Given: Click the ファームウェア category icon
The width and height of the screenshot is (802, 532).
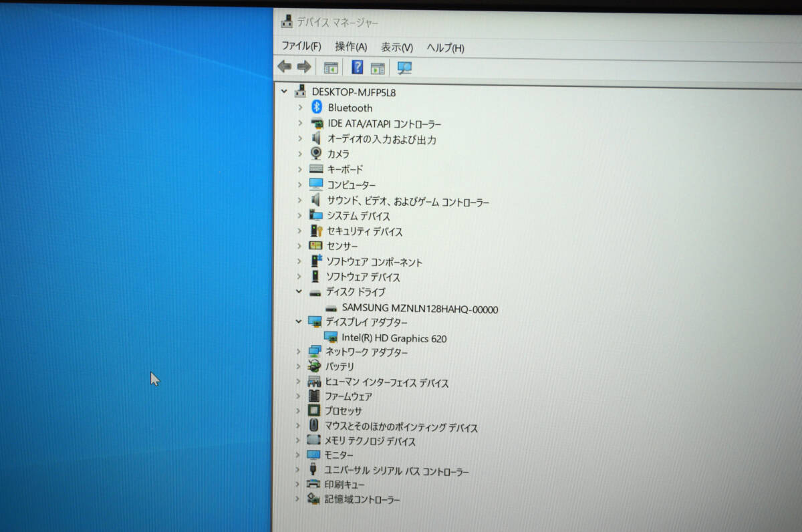Looking at the screenshot, I should [314, 396].
